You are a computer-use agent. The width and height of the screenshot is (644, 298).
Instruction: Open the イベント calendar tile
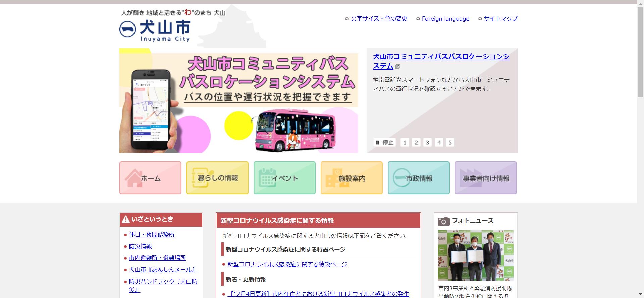pyautogui.click(x=284, y=178)
